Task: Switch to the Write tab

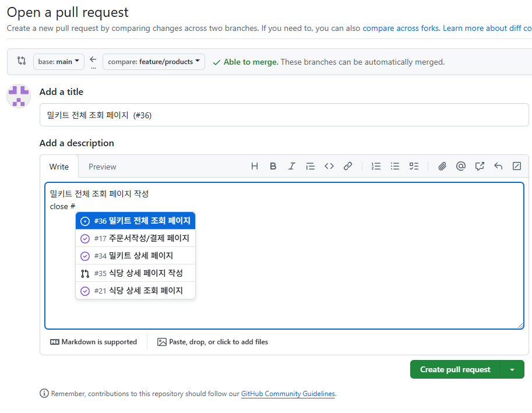Action: pyautogui.click(x=59, y=167)
